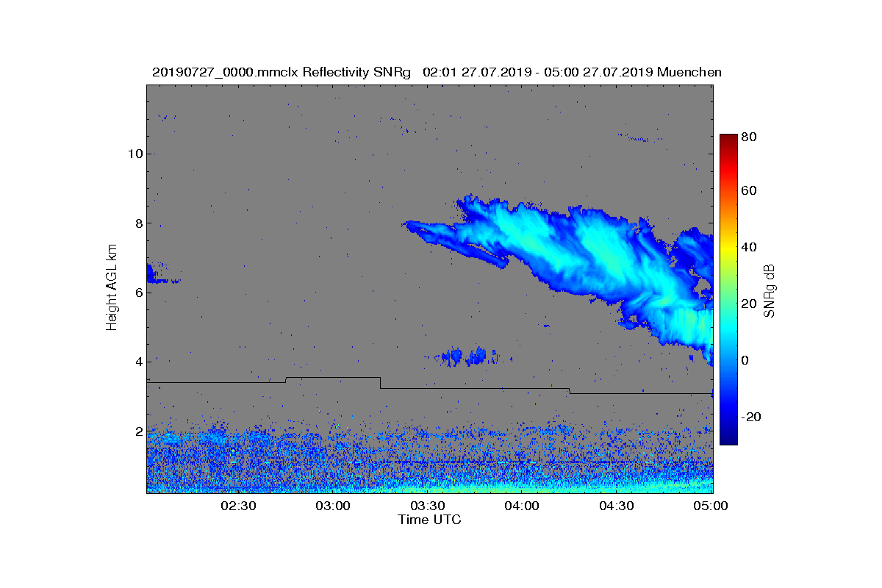The image size is (882, 588).
Task: Click the 03:30 time tick label
Action: [x=428, y=506]
